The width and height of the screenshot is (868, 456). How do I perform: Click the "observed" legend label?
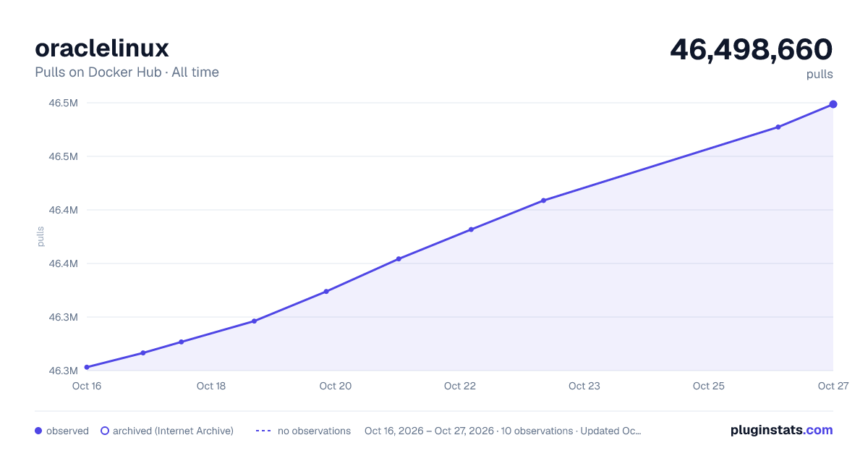pyautogui.click(x=67, y=431)
